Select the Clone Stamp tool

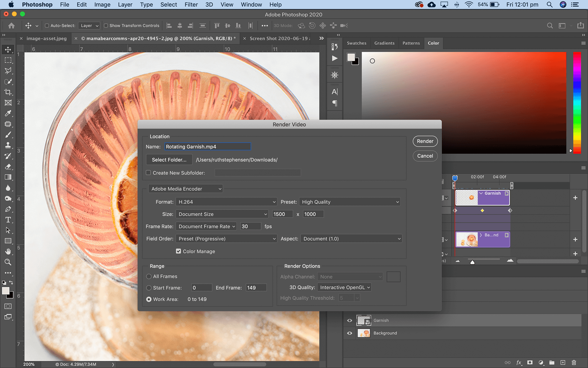[8, 145]
